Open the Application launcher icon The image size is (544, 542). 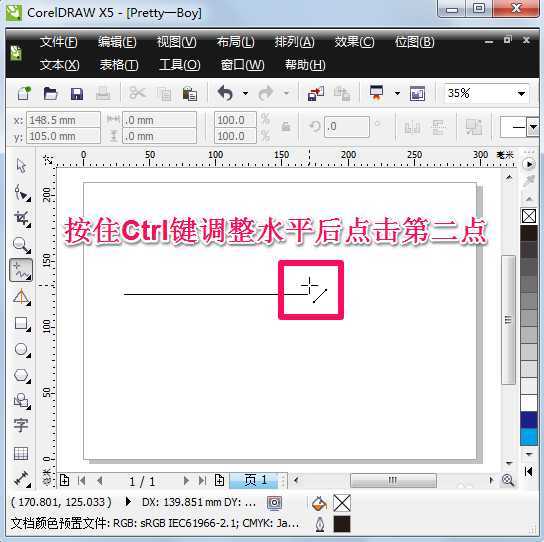(376, 93)
